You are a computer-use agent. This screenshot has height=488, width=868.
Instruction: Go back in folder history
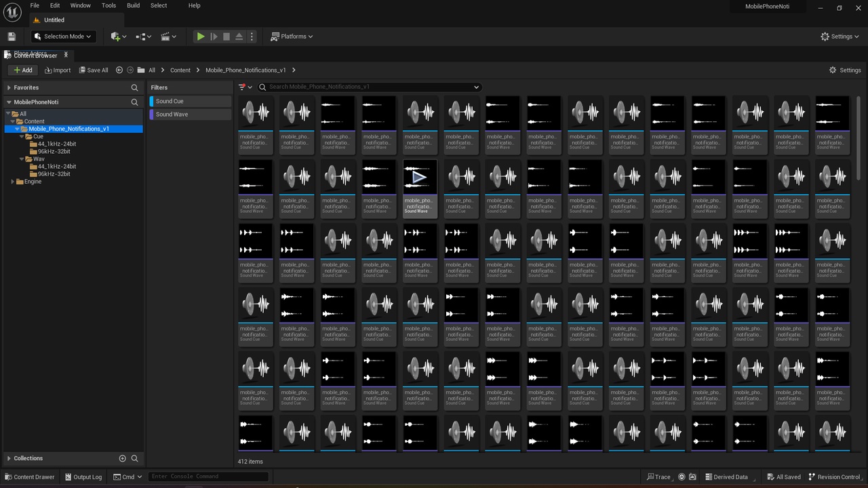119,70
